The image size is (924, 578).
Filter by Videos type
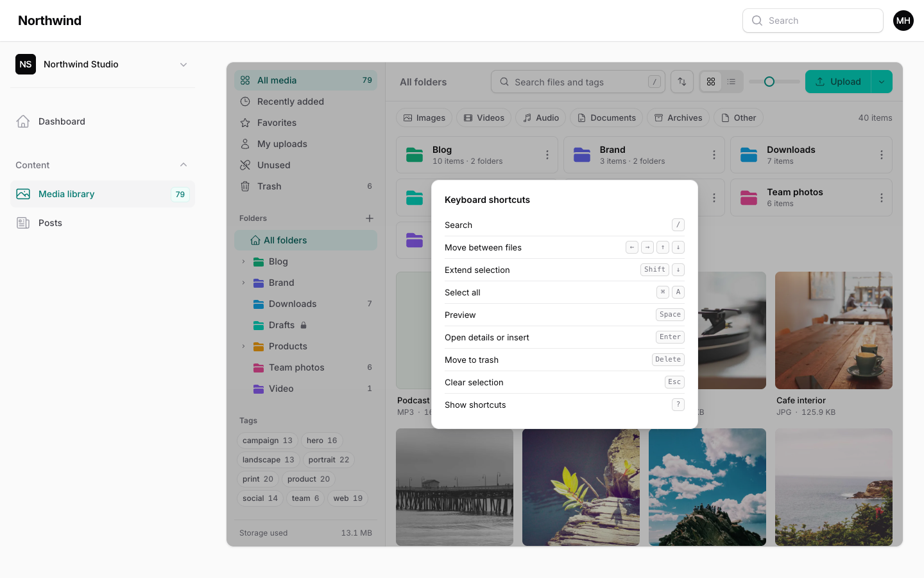484,118
